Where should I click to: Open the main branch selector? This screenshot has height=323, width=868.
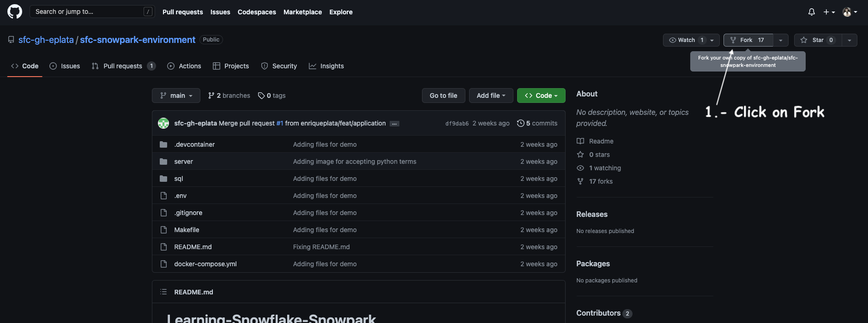176,96
